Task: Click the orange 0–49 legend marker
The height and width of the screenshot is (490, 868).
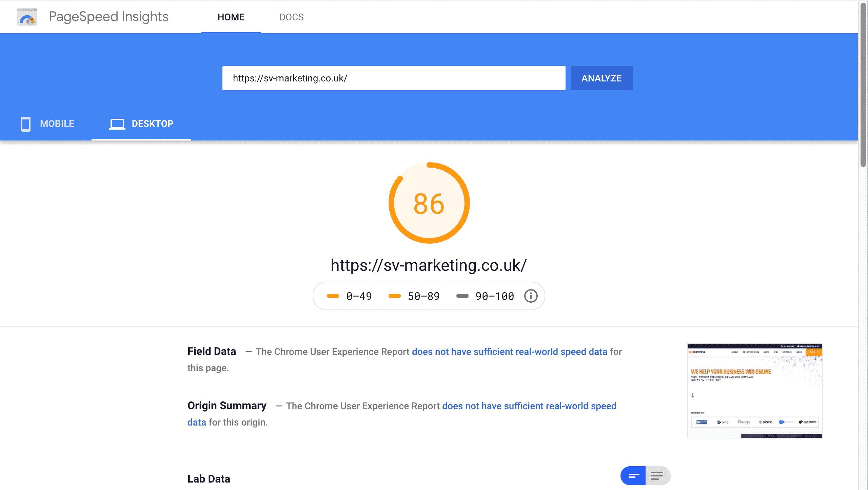Action: 333,296
